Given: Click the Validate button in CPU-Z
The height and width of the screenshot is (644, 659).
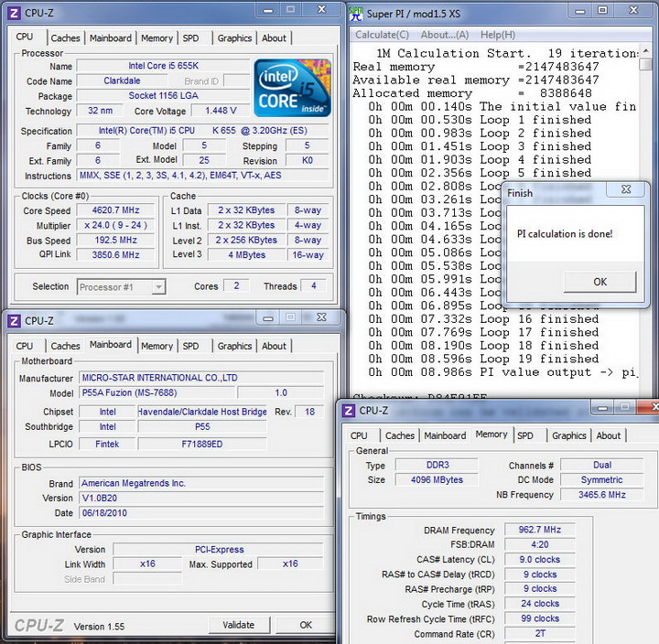Looking at the screenshot, I should 238,625.
